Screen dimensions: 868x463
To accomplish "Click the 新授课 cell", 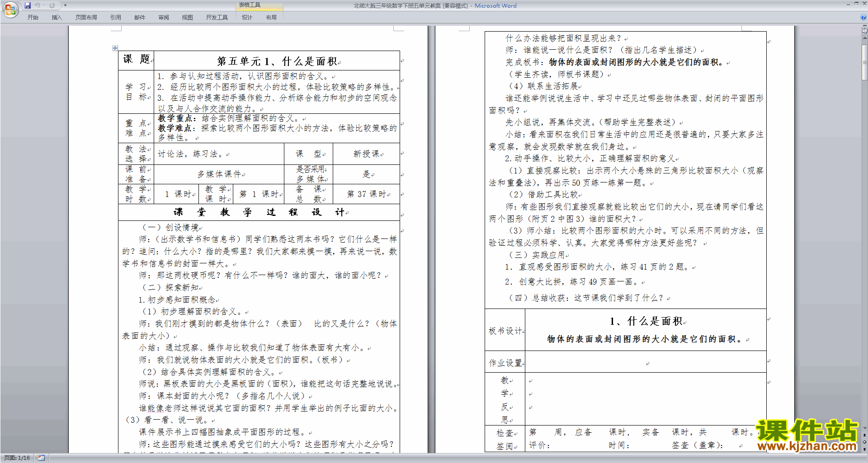I will point(367,154).
